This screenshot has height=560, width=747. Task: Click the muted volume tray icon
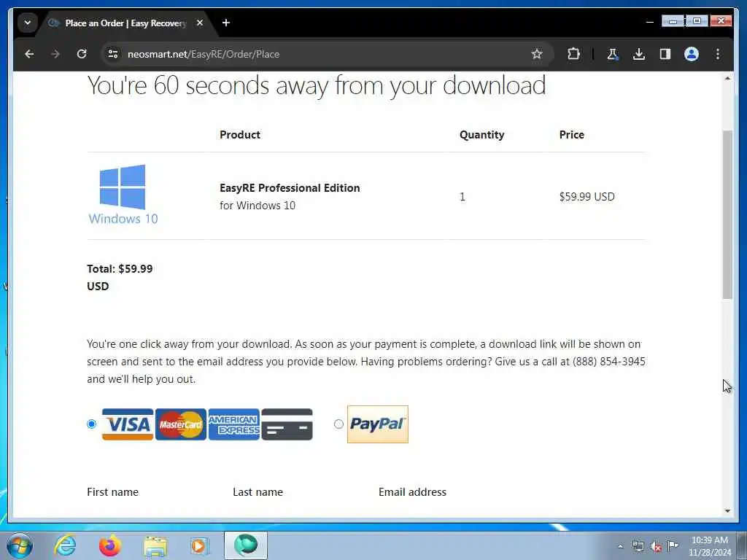click(656, 546)
